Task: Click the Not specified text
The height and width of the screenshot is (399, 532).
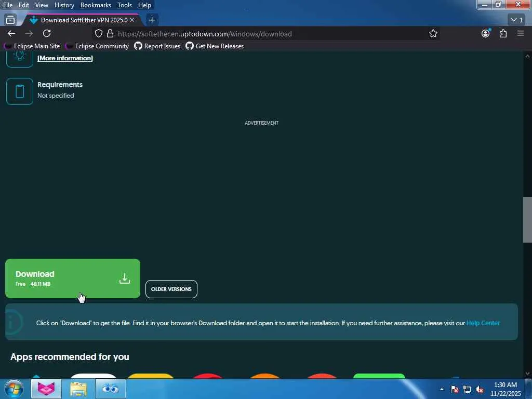Action: coord(56,96)
